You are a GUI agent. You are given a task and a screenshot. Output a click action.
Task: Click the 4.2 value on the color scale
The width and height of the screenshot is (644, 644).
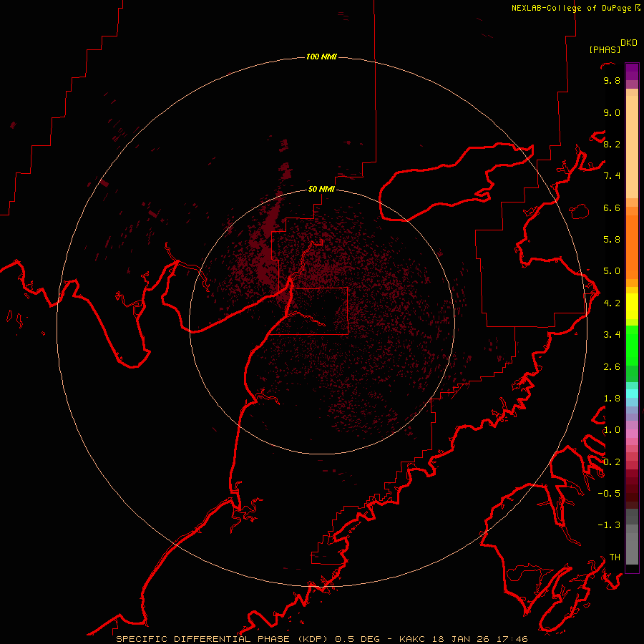tap(612, 303)
